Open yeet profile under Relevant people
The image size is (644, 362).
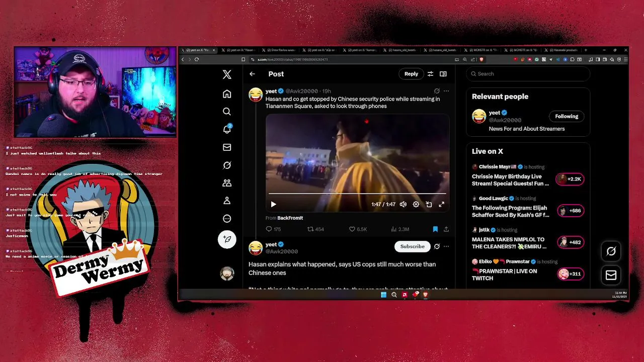[495, 113]
